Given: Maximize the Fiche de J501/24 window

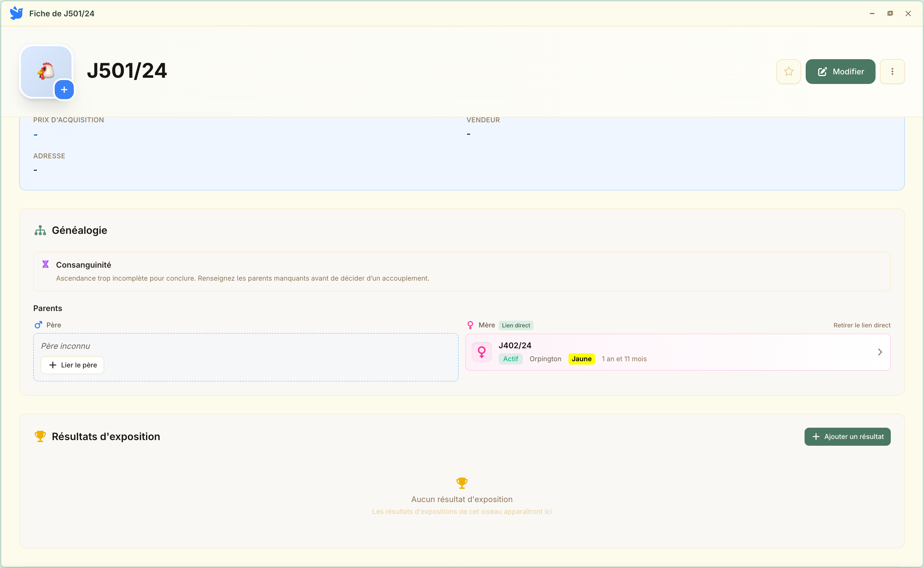Looking at the screenshot, I should tap(890, 14).
